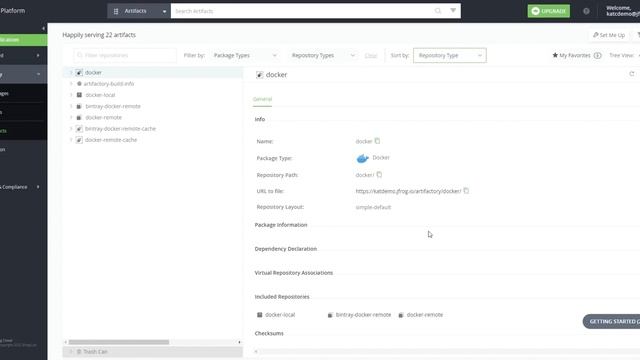The width and height of the screenshot is (640, 360).
Task: Click the Docker whale package type icon
Action: click(x=362, y=158)
